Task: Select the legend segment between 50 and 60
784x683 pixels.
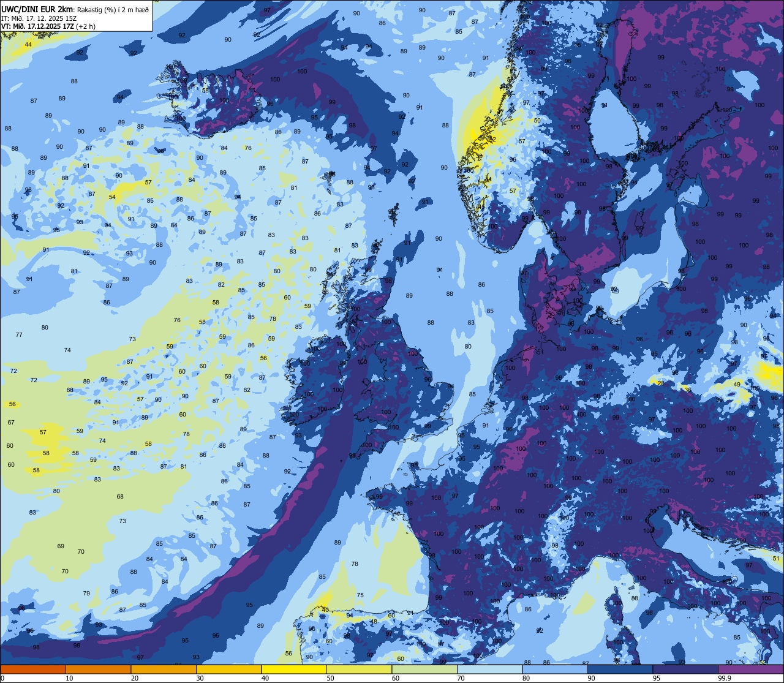Action: (359, 669)
